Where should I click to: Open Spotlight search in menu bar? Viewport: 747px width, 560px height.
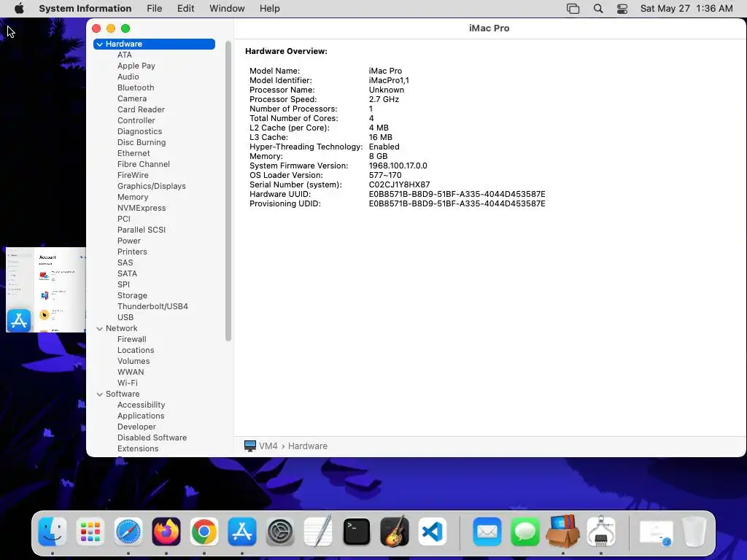598,9
